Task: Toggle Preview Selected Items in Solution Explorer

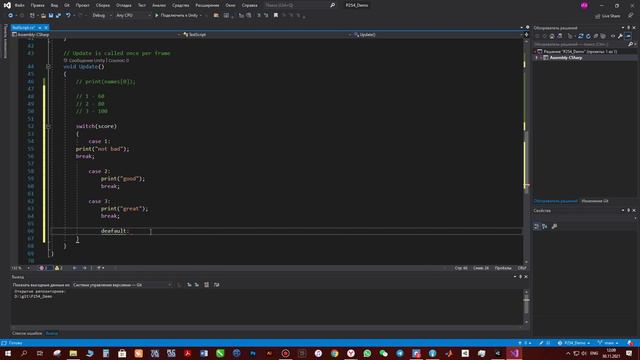Action: coord(628,36)
